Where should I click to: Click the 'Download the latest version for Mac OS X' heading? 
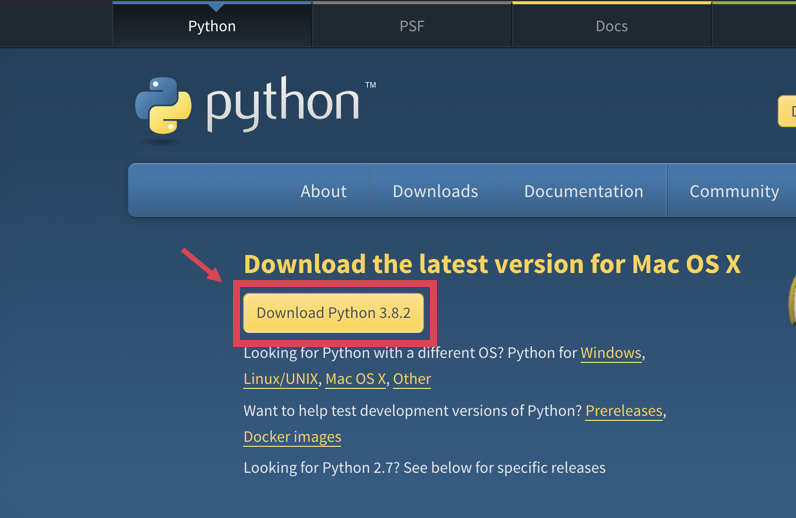pyautogui.click(x=492, y=264)
